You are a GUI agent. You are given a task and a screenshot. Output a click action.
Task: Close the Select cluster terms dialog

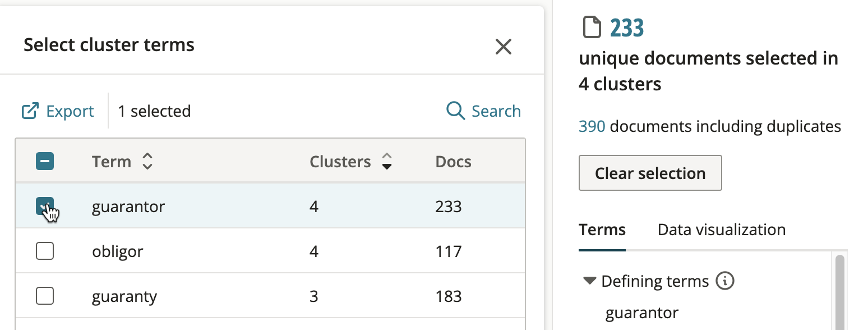(x=504, y=47)
